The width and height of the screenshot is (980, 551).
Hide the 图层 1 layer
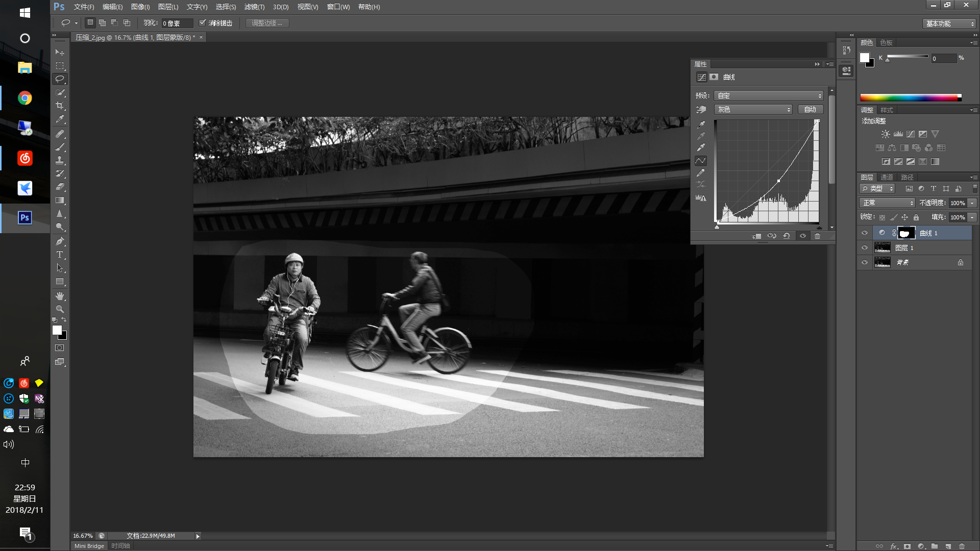[x=865, y=247]
